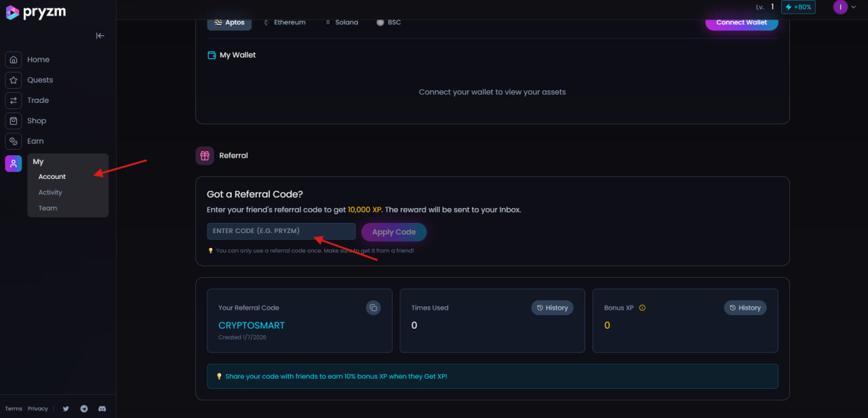Focus the referral code input field
Viewport: 868px width, 418px height.
click(281, 232)
